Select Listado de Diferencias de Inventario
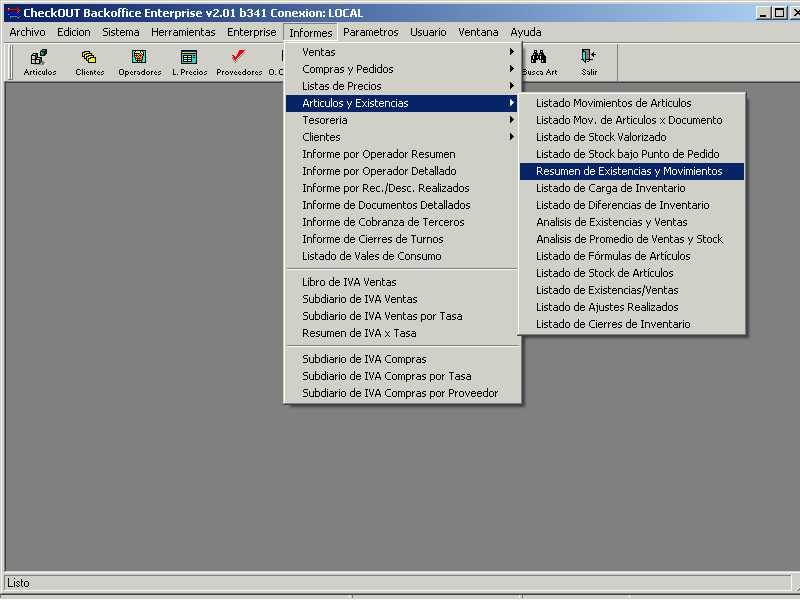 pyautogui.click(x=632, y=205)
